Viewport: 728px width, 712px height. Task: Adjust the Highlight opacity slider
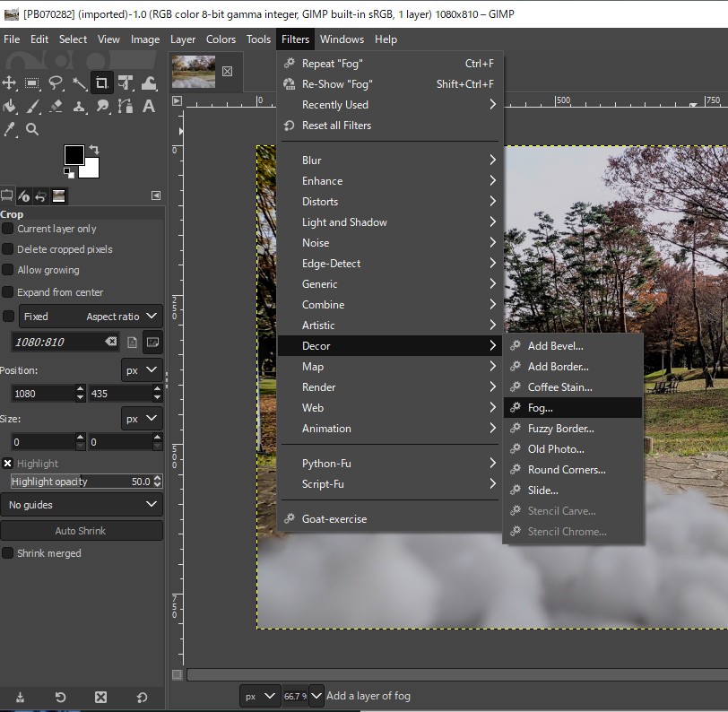pyautogui.click(x=82, y=482)
